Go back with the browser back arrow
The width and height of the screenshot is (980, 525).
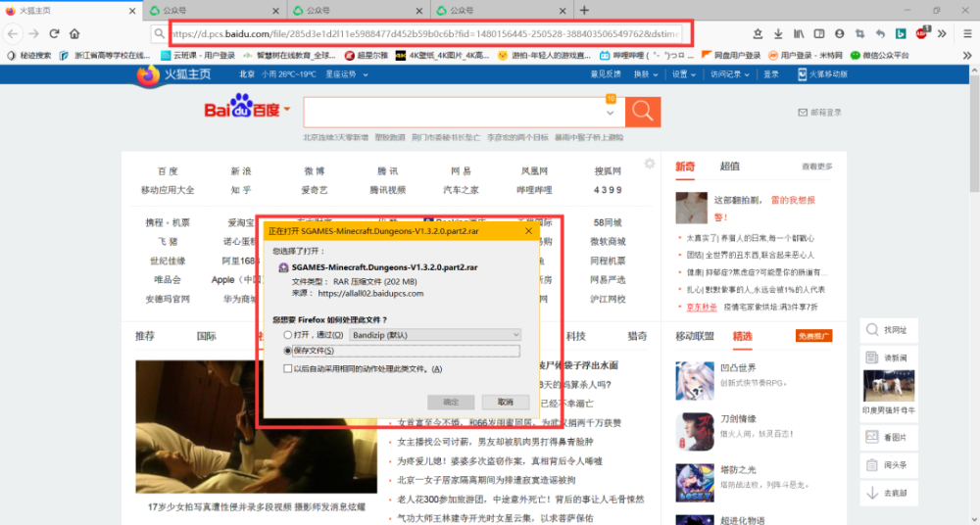point(13,33)
